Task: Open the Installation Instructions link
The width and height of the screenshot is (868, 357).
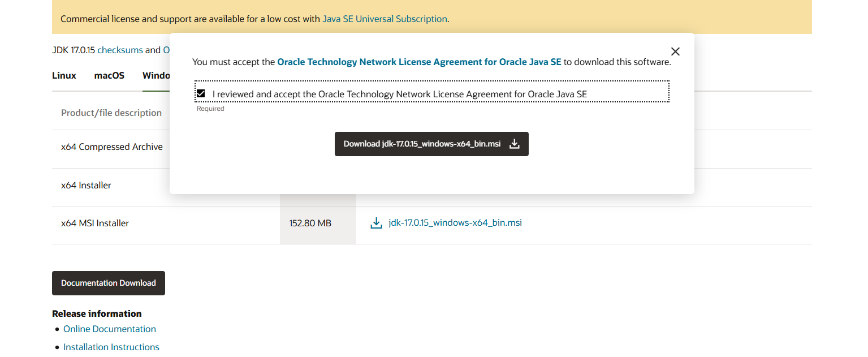Action: (111, 347)
